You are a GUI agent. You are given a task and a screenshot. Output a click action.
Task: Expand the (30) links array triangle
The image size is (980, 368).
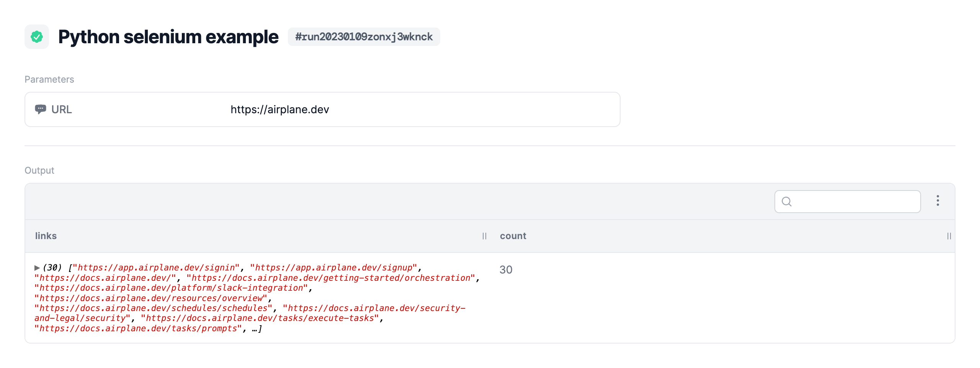coord(37,268)
